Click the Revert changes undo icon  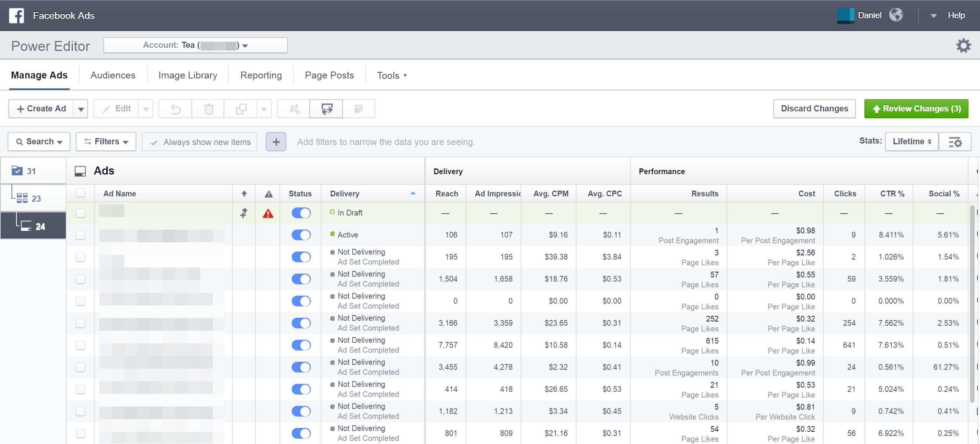tap(175, 109)
